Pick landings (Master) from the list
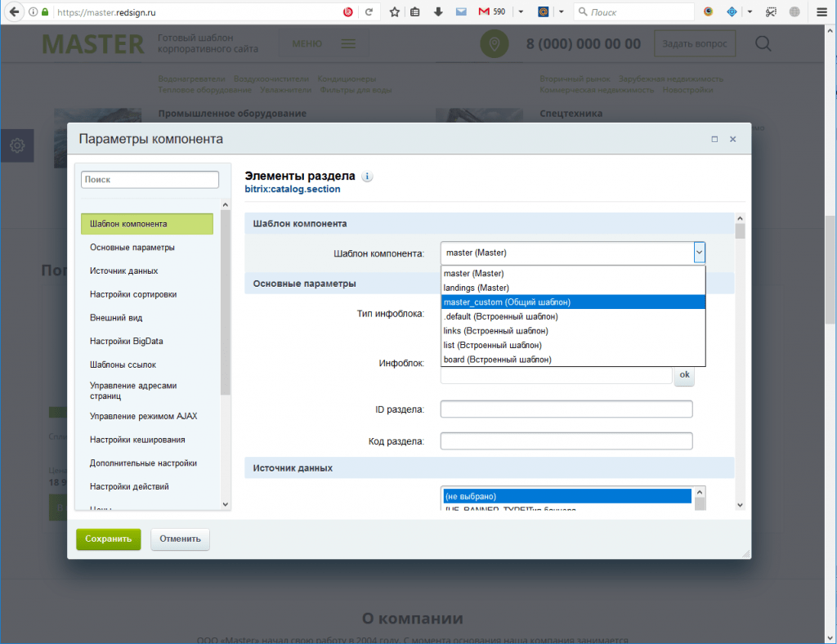This screenshot has width=837, height=644. click(573, 288)
